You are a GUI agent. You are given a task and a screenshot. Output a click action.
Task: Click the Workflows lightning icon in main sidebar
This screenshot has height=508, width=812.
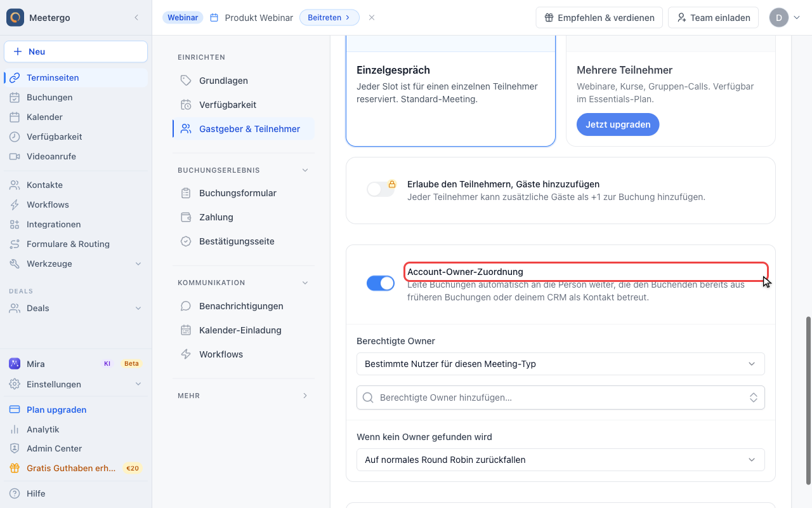[x=15, y=204]
